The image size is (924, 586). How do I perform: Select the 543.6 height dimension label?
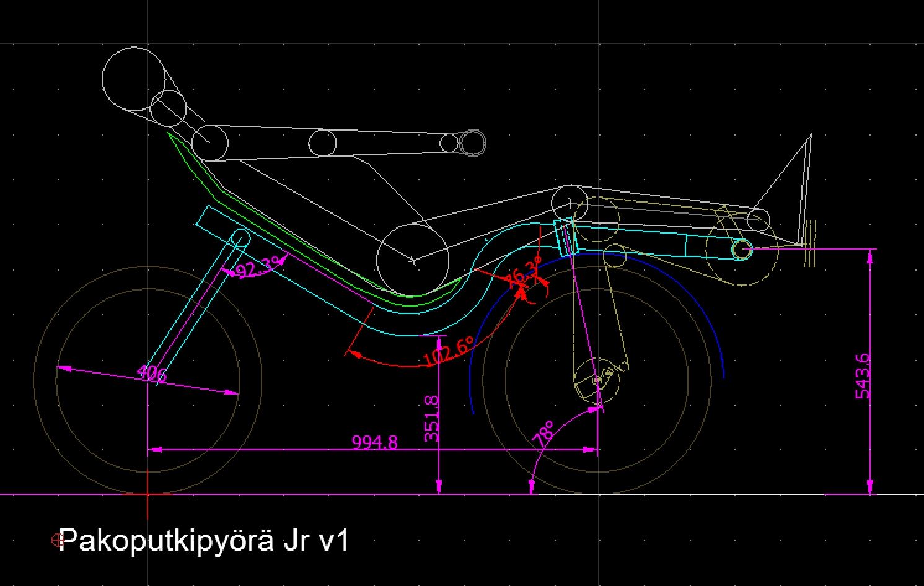pyautogui.click(x=863, y=376)
